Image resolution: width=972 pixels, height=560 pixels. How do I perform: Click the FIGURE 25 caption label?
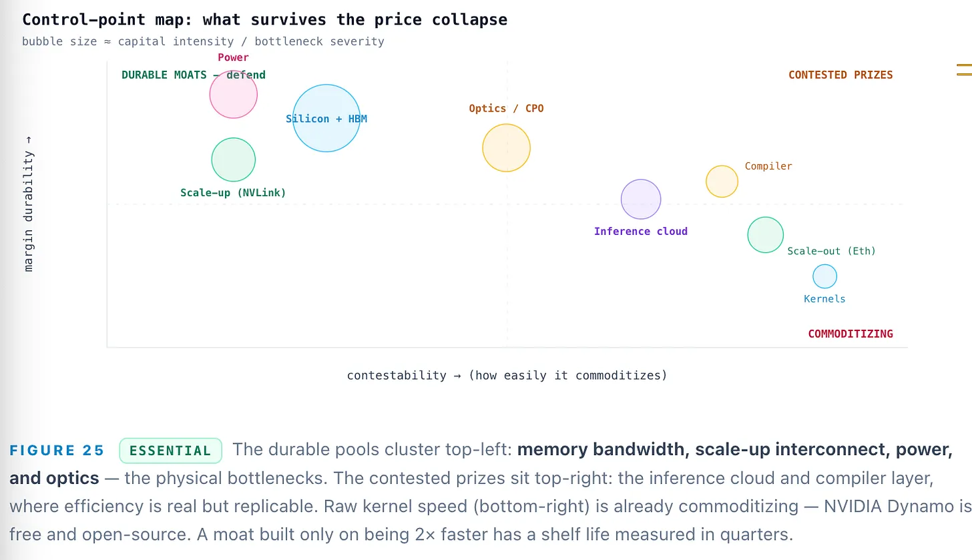point(57,451)
